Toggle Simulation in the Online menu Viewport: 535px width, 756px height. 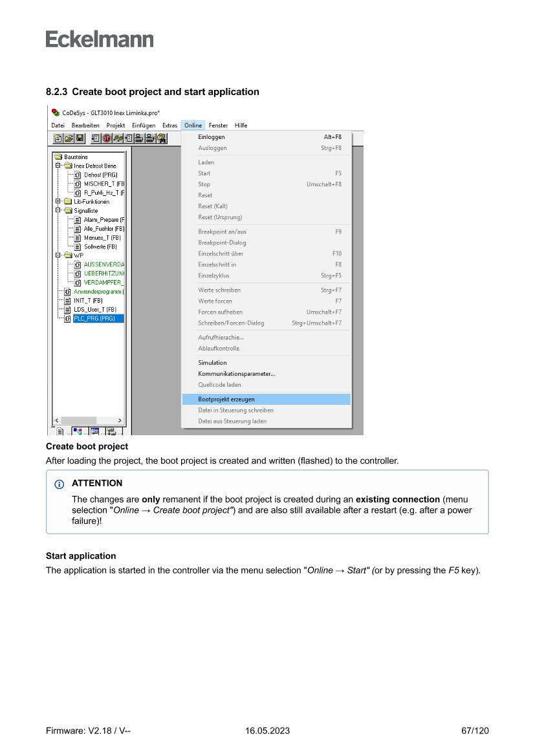pyautogui.click(x=212, y=363)
